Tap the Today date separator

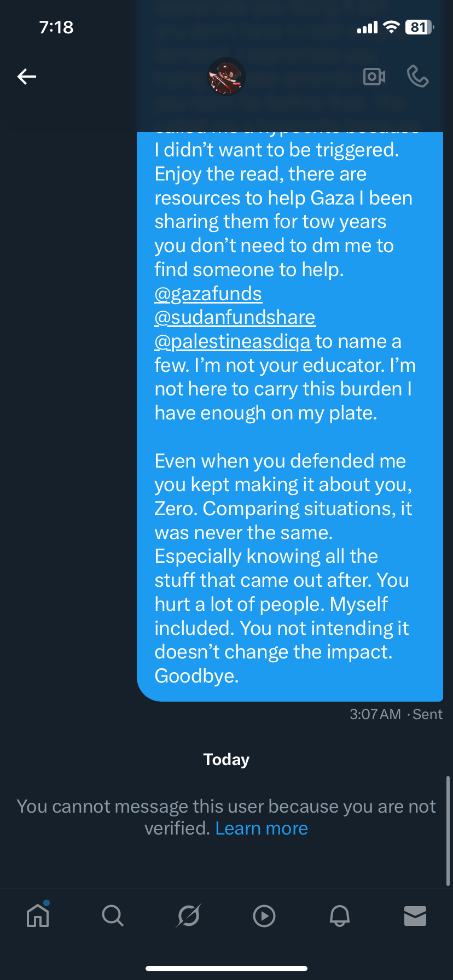pos(226,760)
